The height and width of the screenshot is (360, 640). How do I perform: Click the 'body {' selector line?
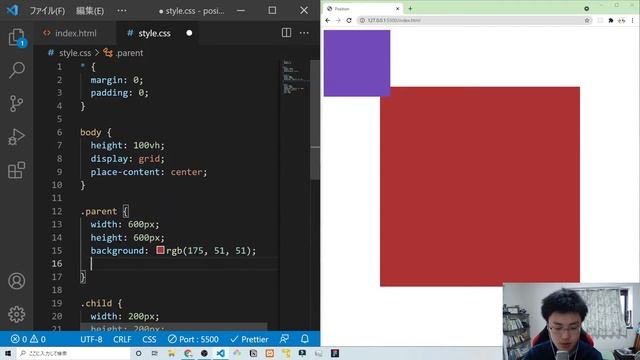point(96,132)
